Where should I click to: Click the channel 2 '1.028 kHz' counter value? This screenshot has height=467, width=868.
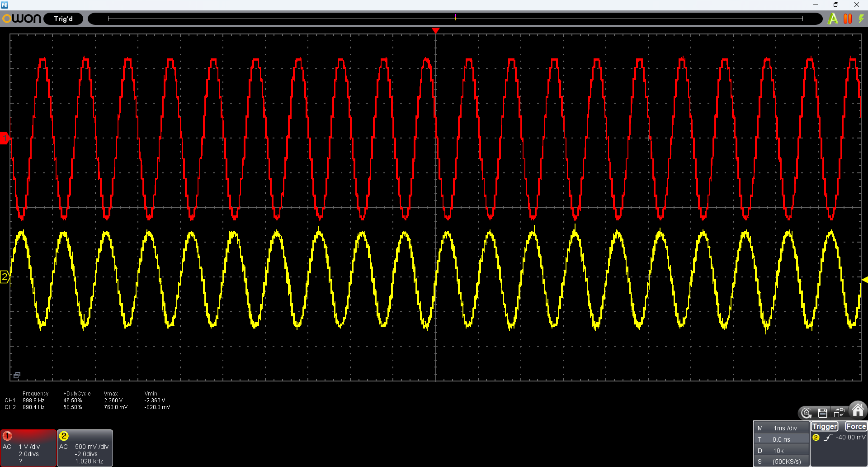[x=90, y=461]
